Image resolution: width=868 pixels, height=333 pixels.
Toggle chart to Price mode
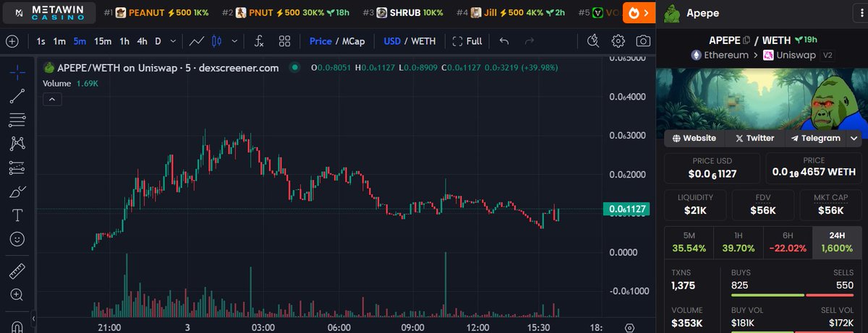pyautogui.click(x=320, y=41)
